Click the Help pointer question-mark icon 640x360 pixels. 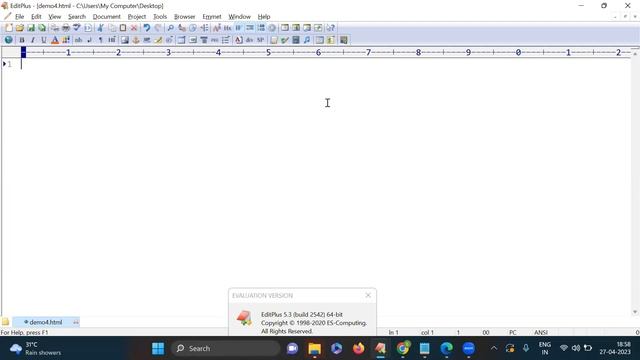click(330, 28)
